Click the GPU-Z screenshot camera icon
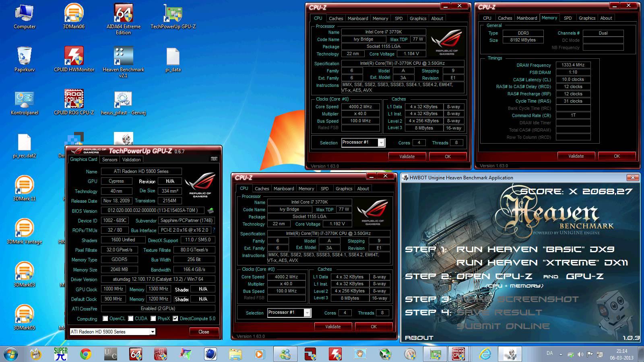The height and width of the screenshot is (362, 644). click(x=214, y=159)
